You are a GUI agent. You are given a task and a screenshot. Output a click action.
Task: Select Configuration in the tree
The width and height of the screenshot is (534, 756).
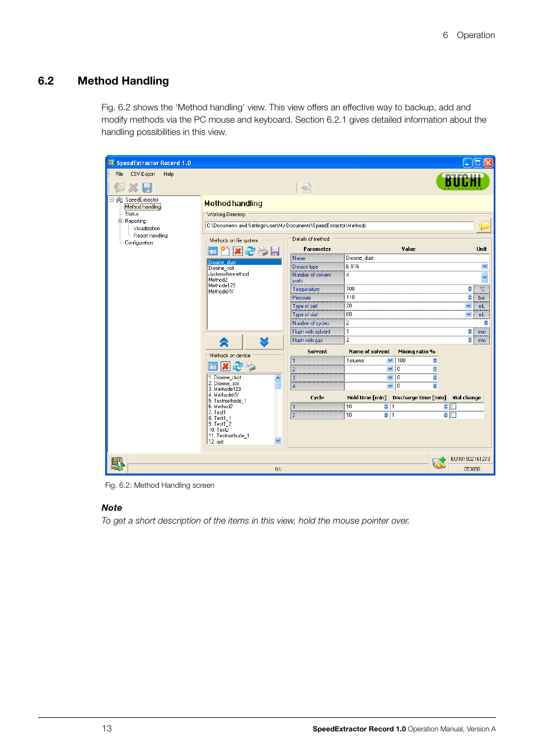click(x=139, y=243)
